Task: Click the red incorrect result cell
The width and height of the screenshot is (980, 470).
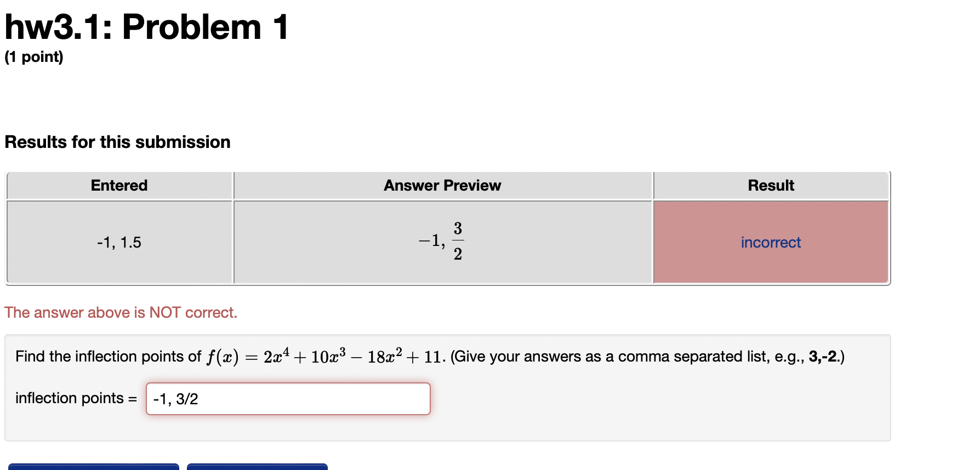Action: pos(770,242)
